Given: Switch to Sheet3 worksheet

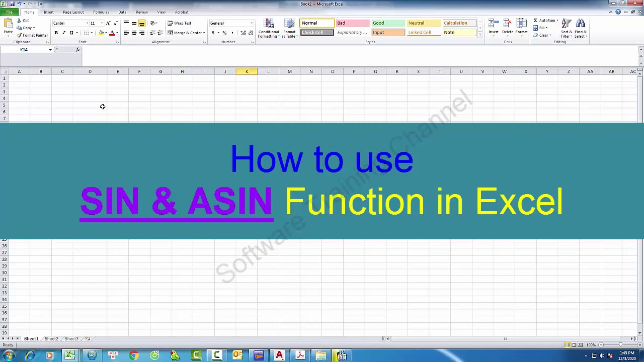Looking at the screenshot, I should (71, 339).
